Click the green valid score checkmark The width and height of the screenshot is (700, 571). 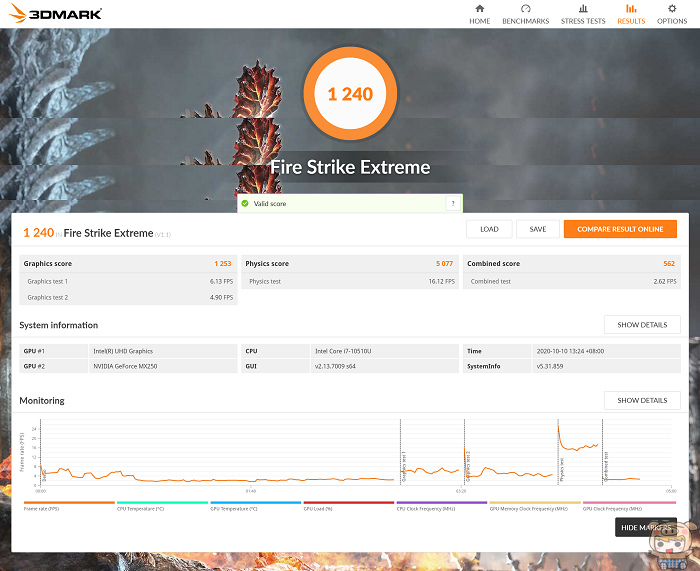(245, 204)
